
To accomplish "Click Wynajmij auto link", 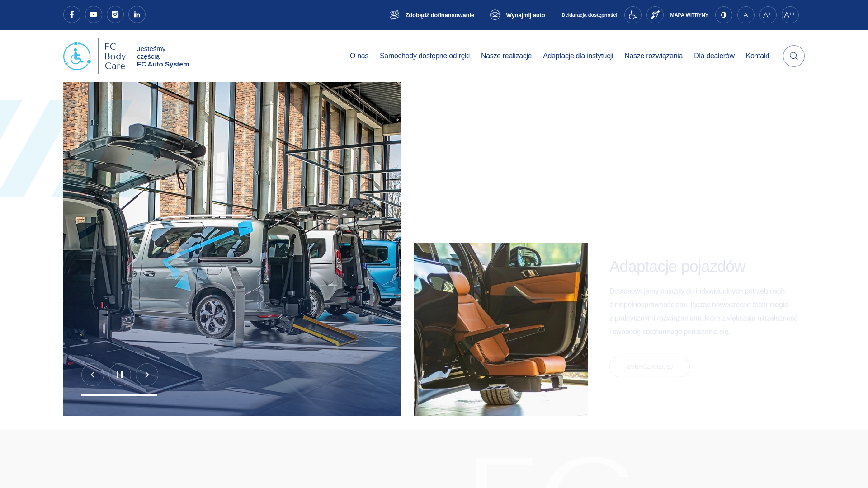I will (525, 15).
